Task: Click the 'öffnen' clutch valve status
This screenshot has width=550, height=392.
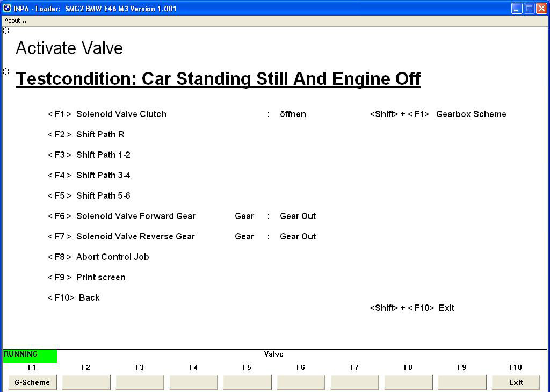Action: pos(293,114)
